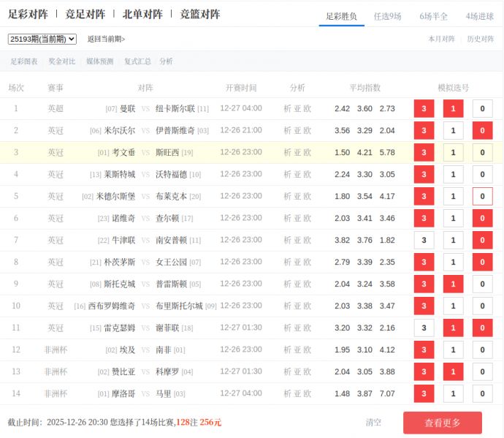Click the red 查看更多 button

(442, 423)
